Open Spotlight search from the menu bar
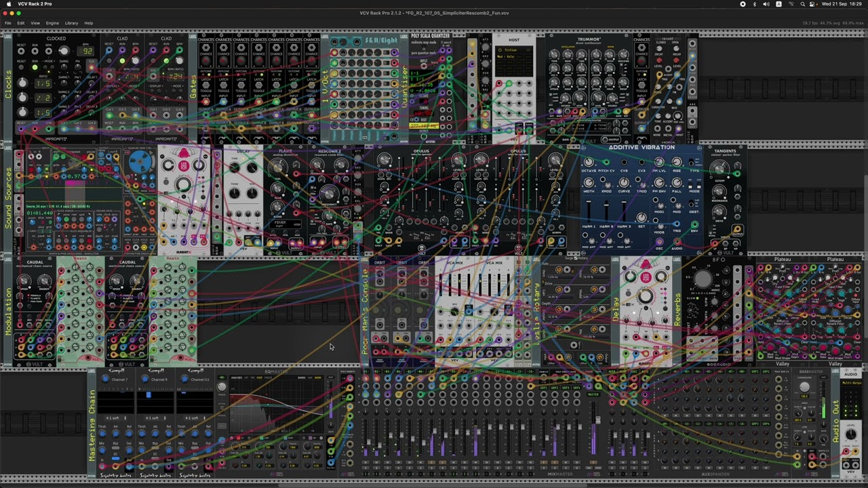 pyautogui.click(x=803, y=4)
